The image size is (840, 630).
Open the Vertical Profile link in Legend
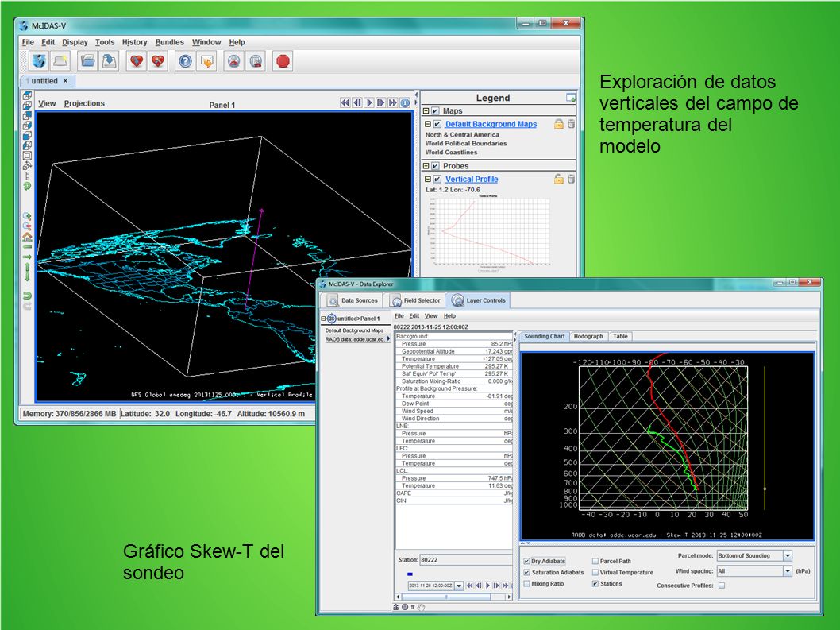pyautogui.click(x=472, y=179)
